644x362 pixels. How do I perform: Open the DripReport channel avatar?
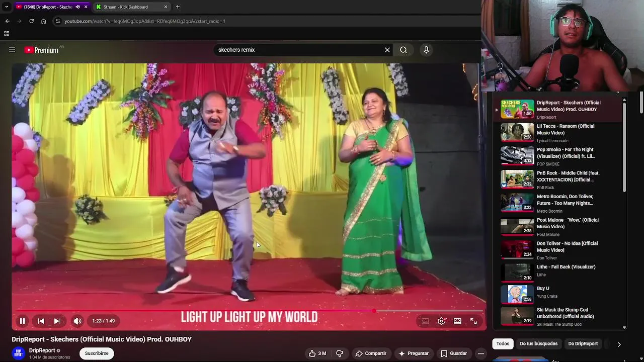pyautogui.click(x=19, y=353)
